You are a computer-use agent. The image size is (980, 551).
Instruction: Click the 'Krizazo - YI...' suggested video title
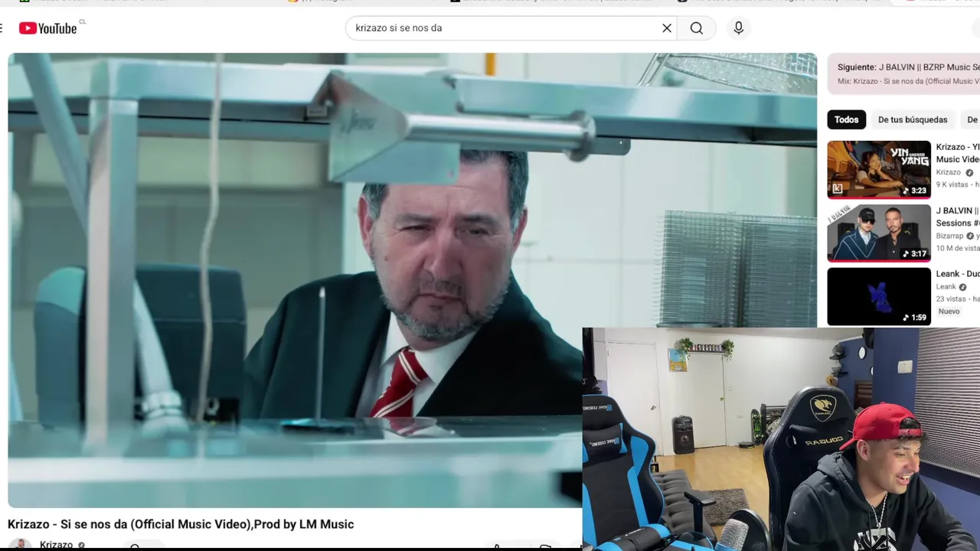pyautogui.click(x=958, y=153)
